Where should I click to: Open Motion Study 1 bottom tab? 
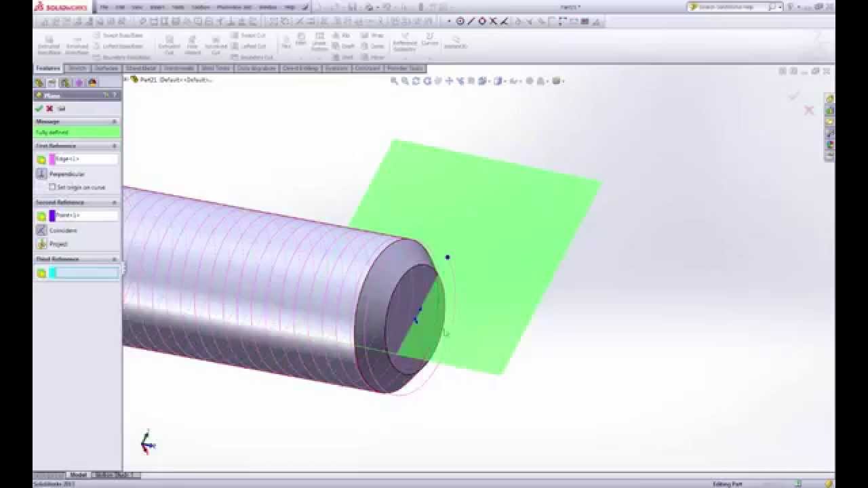114,475
